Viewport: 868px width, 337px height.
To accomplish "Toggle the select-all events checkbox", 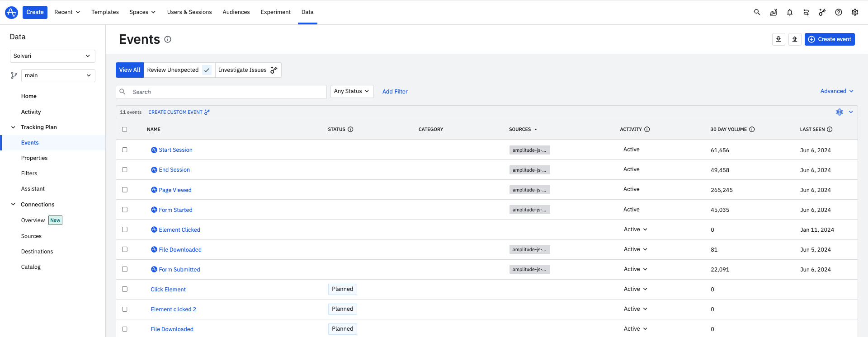I will click(x=125, y=129).
